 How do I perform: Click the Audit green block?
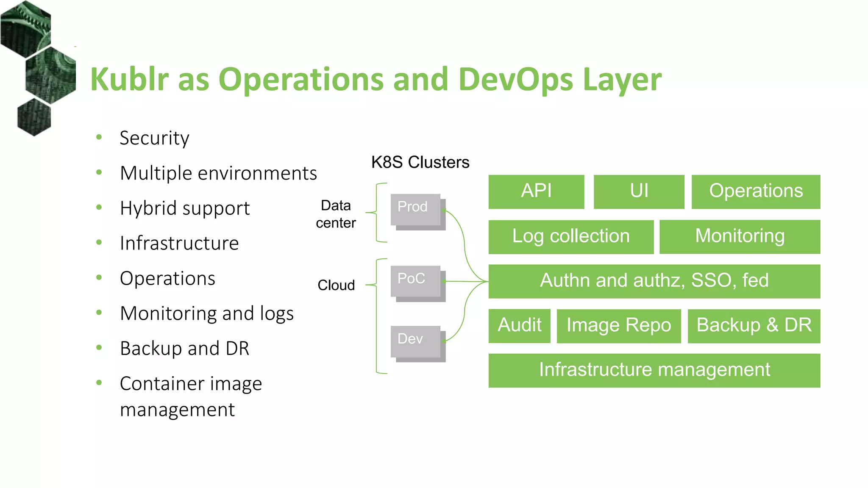[x=519, y=326]
